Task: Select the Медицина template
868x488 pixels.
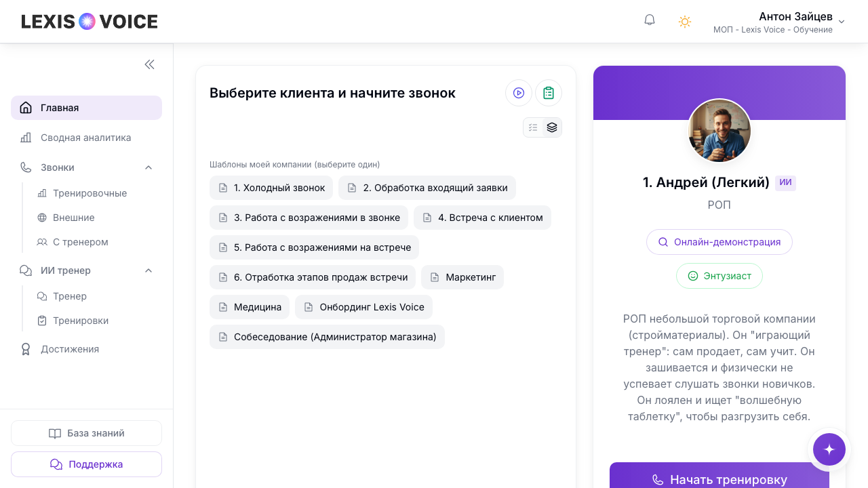Action: click(x=250, y=307)
